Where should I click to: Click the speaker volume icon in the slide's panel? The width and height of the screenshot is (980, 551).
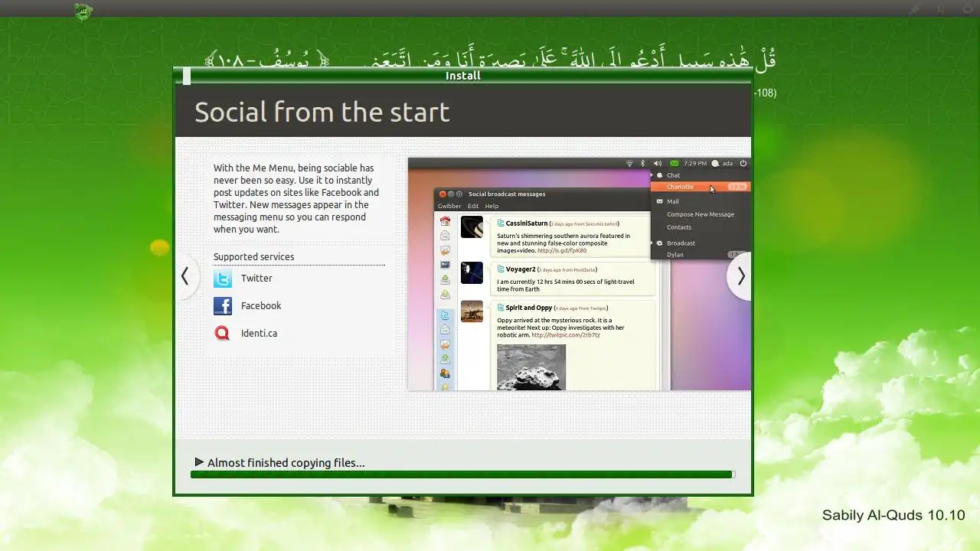pos(658,163)
